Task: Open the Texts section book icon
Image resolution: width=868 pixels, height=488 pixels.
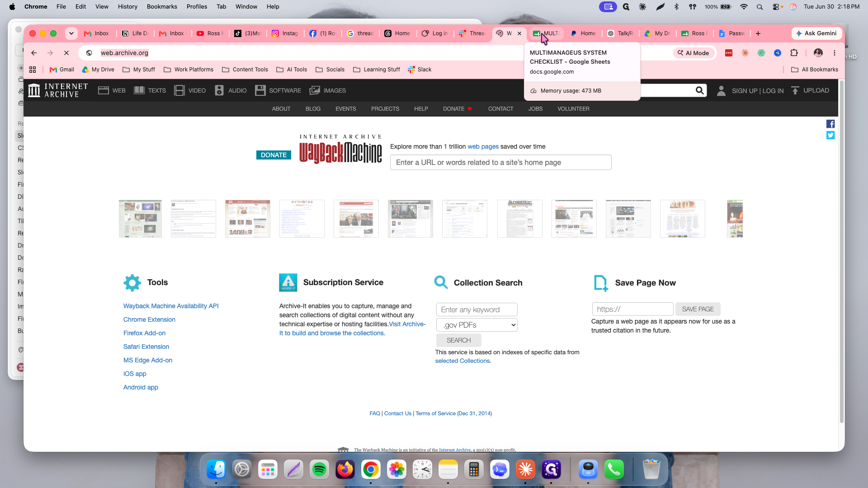Action: pyautogui.click(x=139, y=90)
